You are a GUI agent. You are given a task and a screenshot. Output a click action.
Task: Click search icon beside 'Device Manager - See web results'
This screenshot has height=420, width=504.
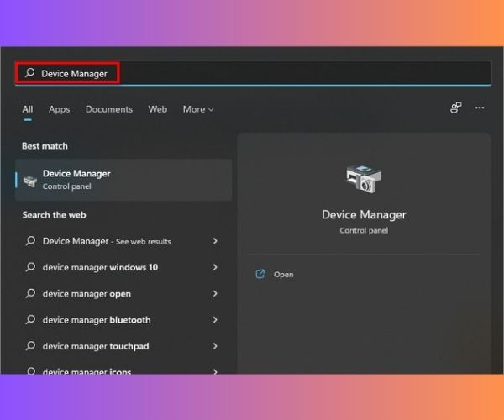pyautogui.click(x=30, y=241)
